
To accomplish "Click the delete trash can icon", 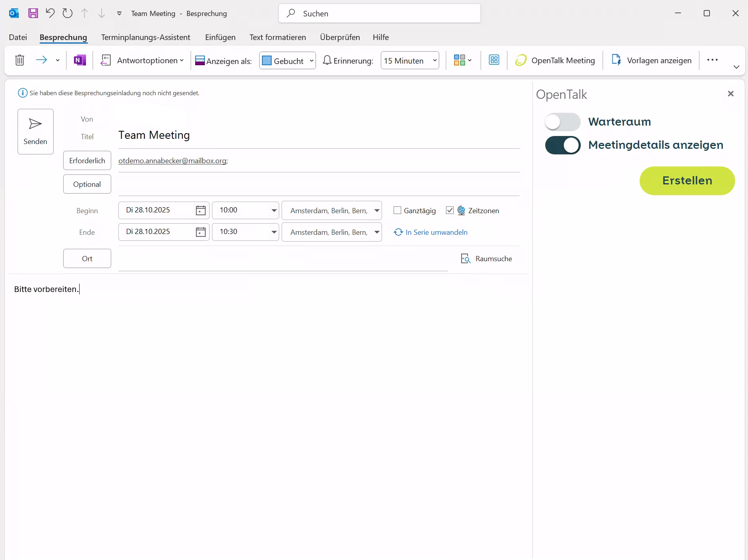I will 20,60.
